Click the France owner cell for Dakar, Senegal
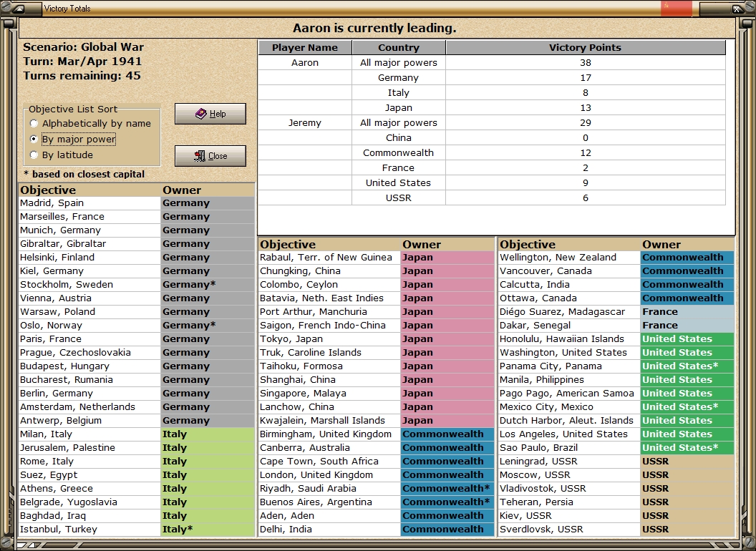Image resolution: width=756 pixels, height=551 pixels. (687, 326)
